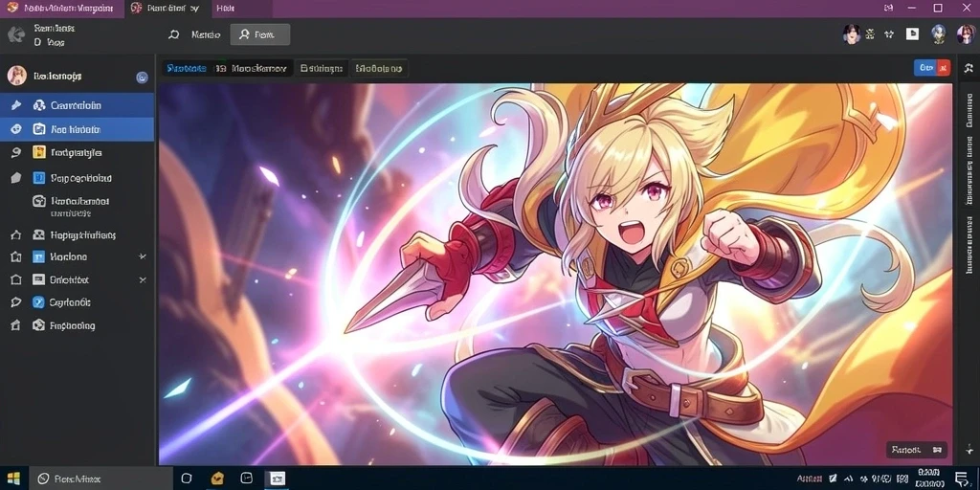Select the third tab above the image
980x490 pixels.
pos(322,68)
